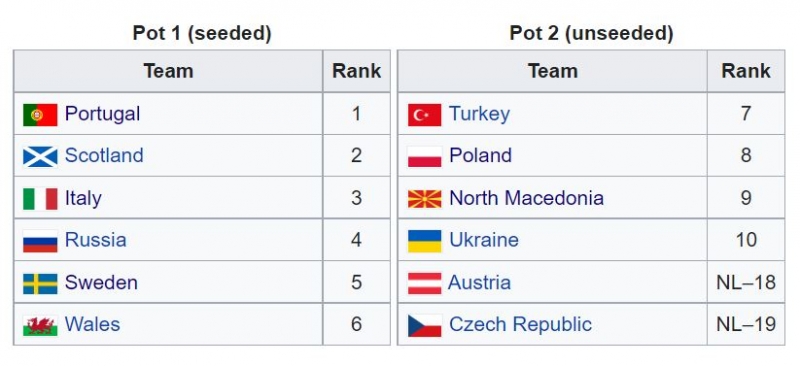Follow the Sweden link in Pot 1
Viewport: 800px width, 366px height.
tap(101, 282)
